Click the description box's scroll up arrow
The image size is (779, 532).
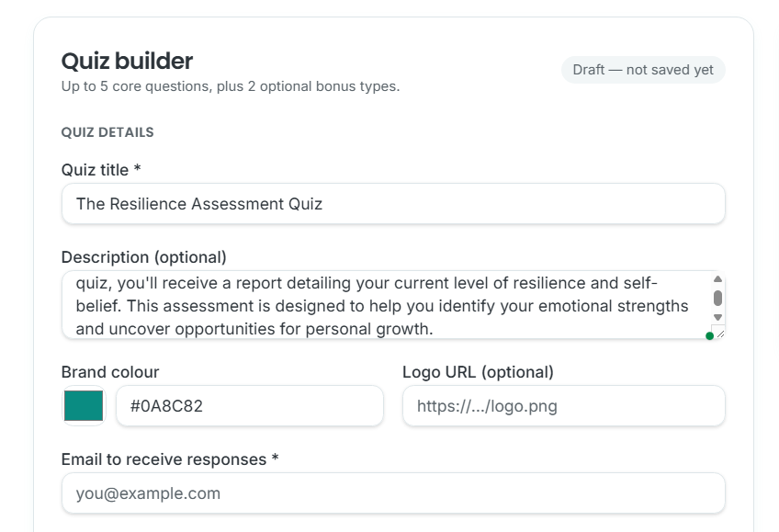pyautogui.click(x=717, y=279)
